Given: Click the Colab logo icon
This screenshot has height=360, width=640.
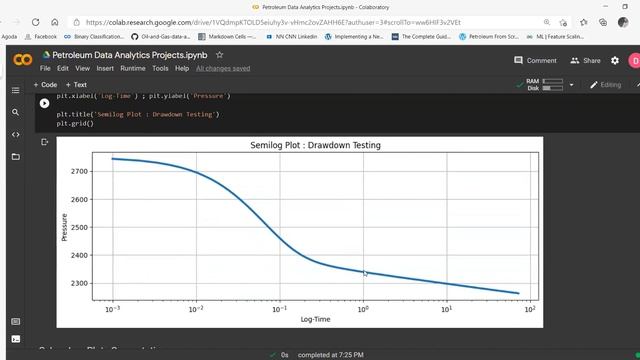Looking at the screenshot, I should [x=22, y=60].
